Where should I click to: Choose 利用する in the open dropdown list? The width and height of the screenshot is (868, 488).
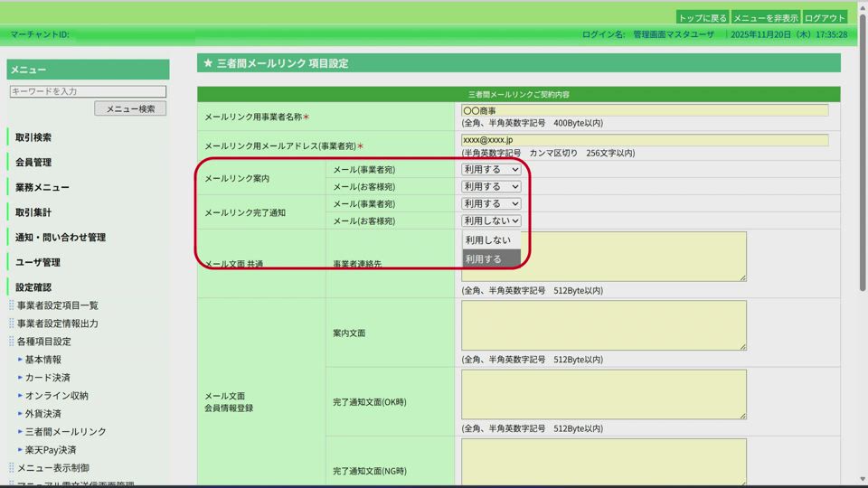491,258
